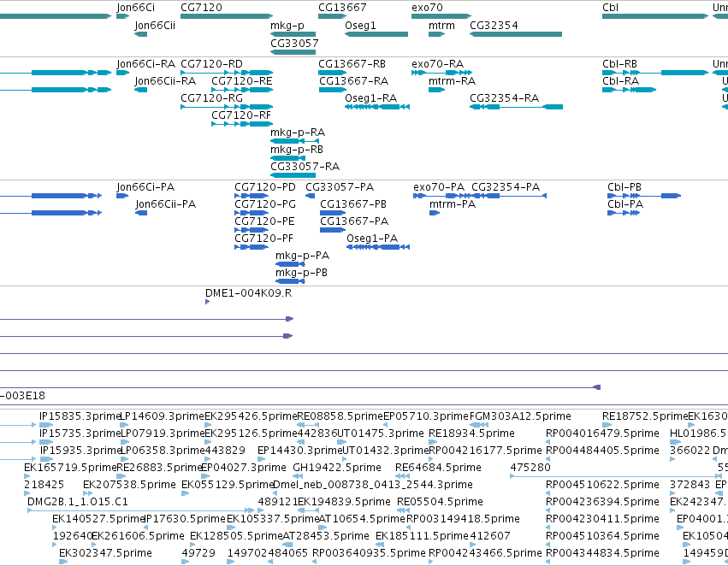
Task: Click EST label RP004016479.5prime
Action: tap(602, 433)
